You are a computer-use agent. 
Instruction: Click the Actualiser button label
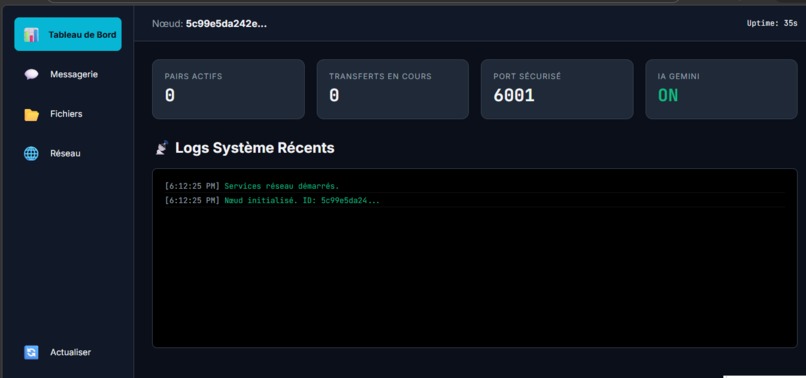tap(70, 352)
